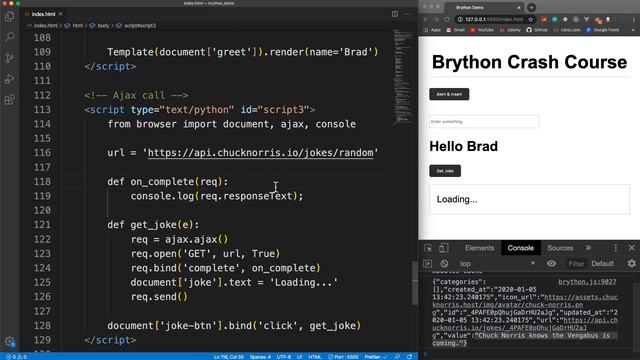Image resolution: width=640 pixels, height=360 pixels.
Task: Reload the browser page
Action: pyautogui.click(x=447, y=19)
